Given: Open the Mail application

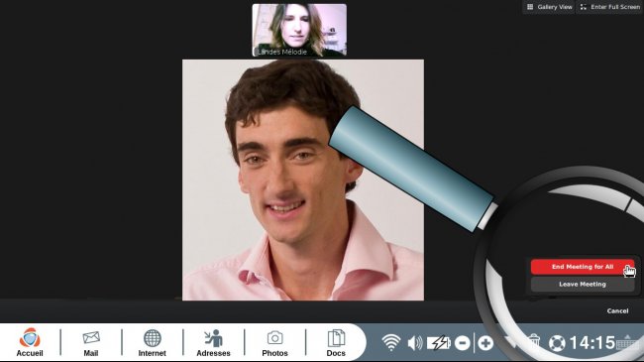Looking at the screenshot, I should pos(91,343).
